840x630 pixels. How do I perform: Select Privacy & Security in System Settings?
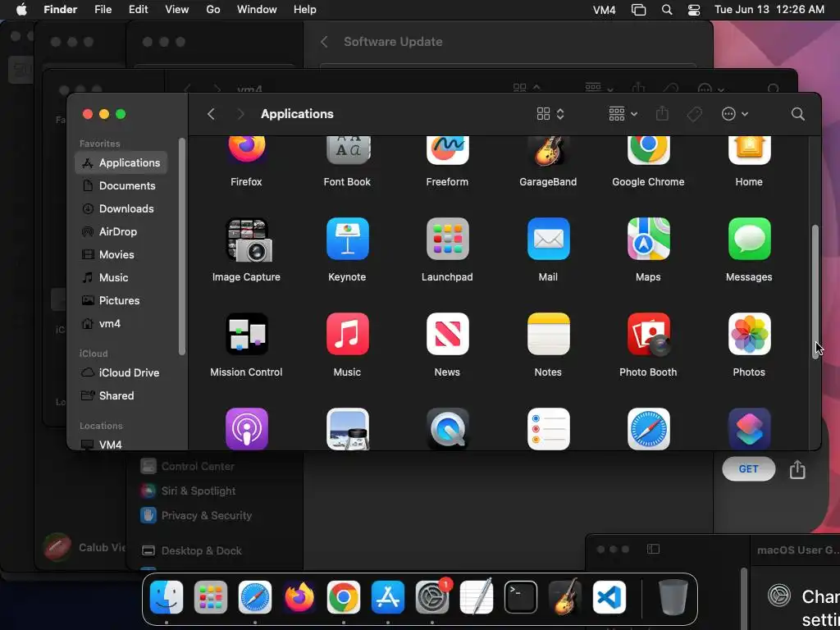(207, 515)
